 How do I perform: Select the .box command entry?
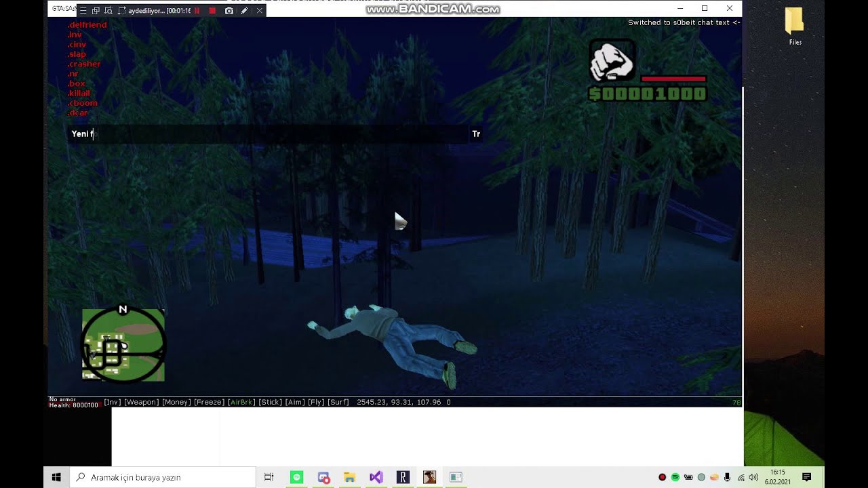click(x=77, y=83)
